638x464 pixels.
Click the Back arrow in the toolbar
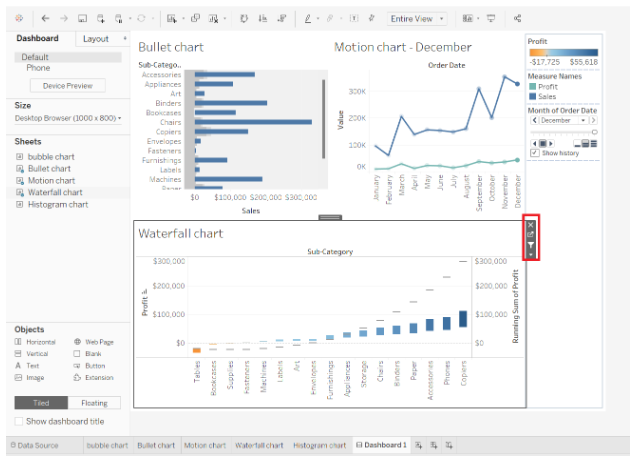tap(47, 18)
